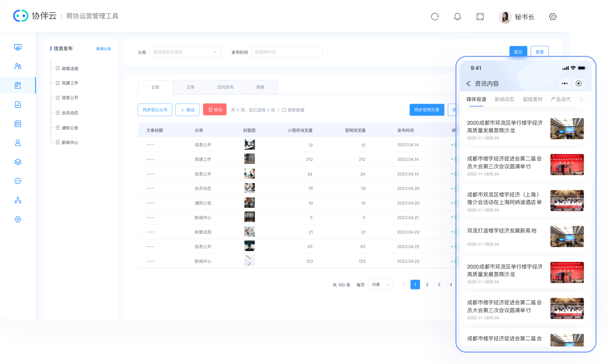Image resolution: width=608 pixels, height=364 pixels.
Task: Tap the back arrow beside 资讯内容
Action: pos(468,84)
